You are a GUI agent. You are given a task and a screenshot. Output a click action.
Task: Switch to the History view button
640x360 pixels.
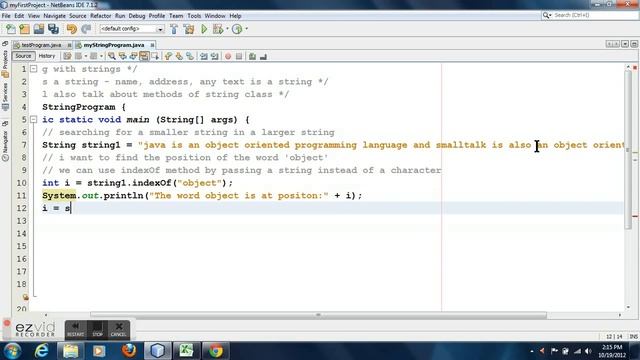(x=47, y=56)
